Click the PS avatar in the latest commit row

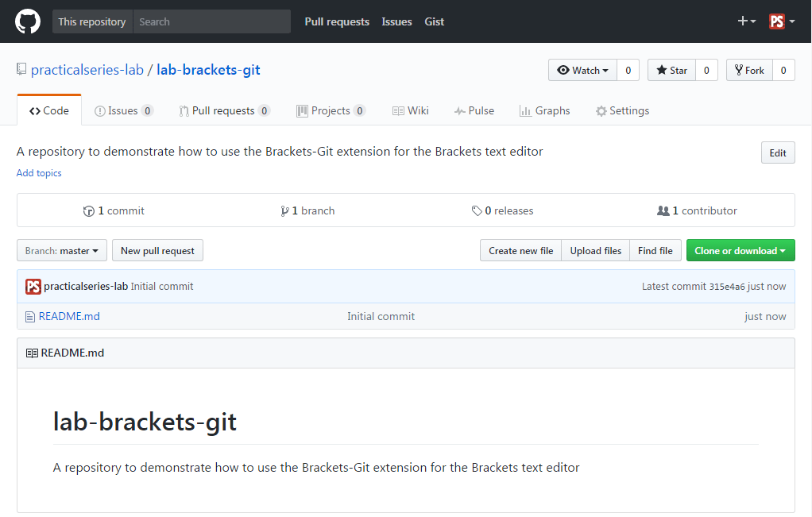(33, 286)
